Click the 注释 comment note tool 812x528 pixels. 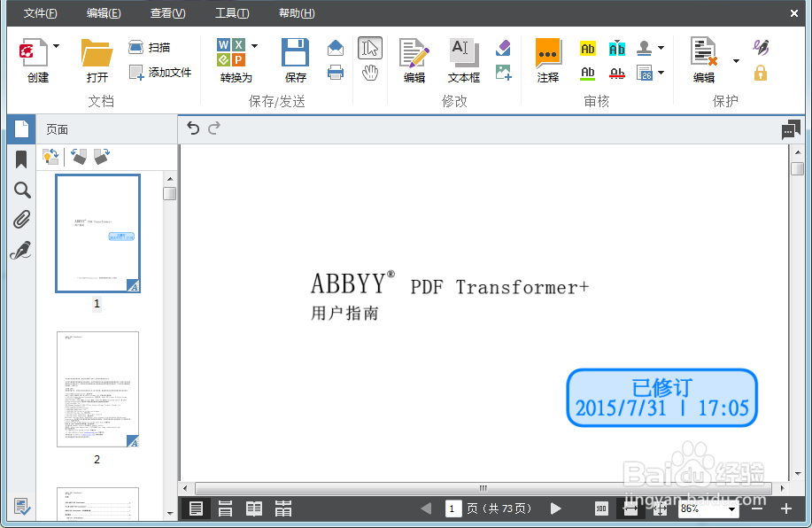(548, 60)
